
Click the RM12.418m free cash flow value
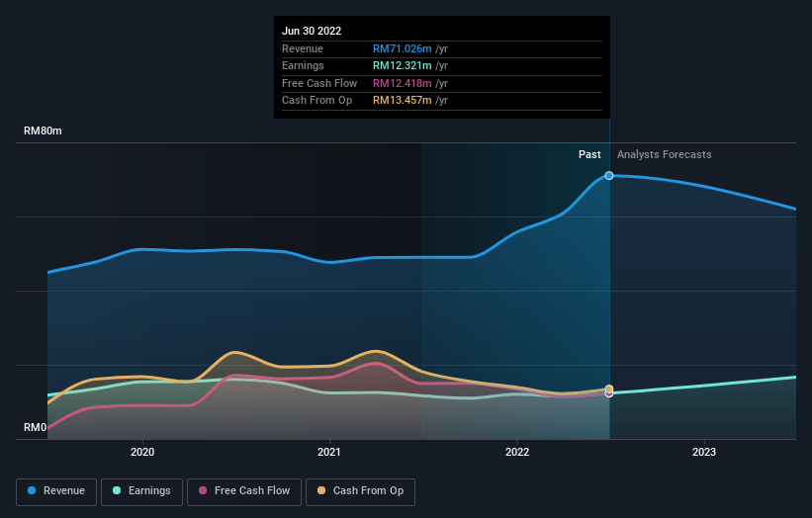tap(403, 83)
